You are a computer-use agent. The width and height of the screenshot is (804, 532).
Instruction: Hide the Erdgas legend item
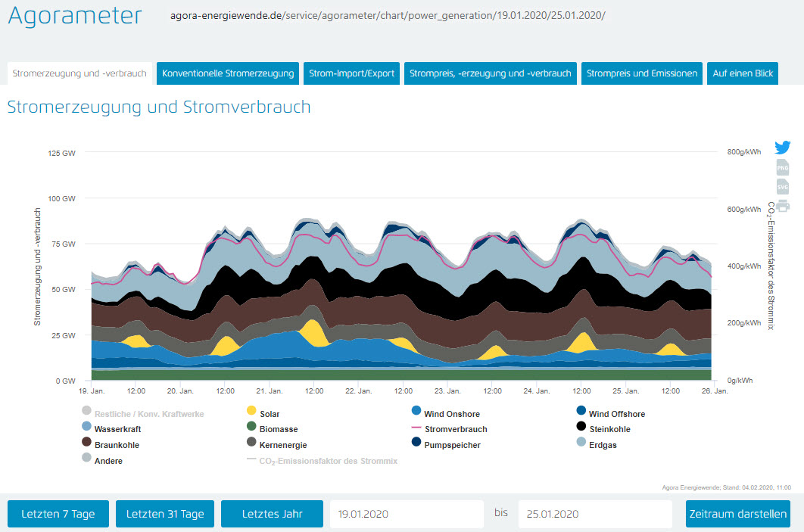[603, 445]
